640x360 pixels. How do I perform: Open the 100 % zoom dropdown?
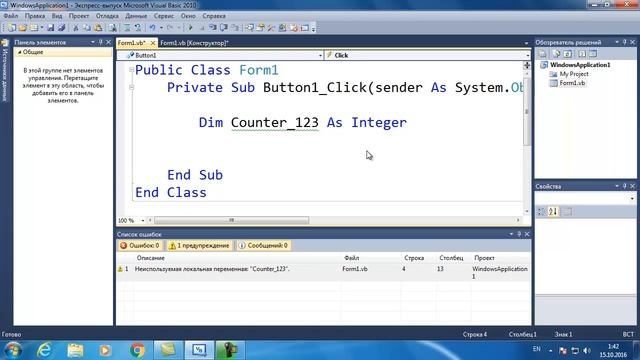(143, 220)
